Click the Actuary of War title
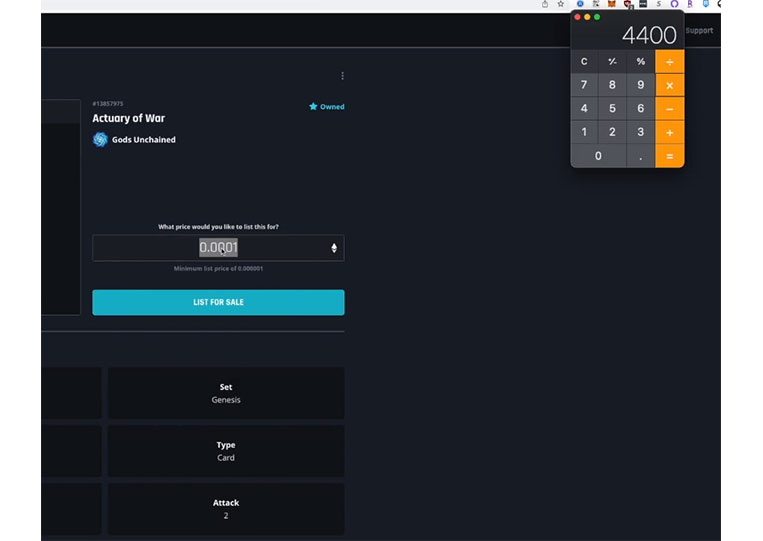763x541 pixels. tap(128, 118)
